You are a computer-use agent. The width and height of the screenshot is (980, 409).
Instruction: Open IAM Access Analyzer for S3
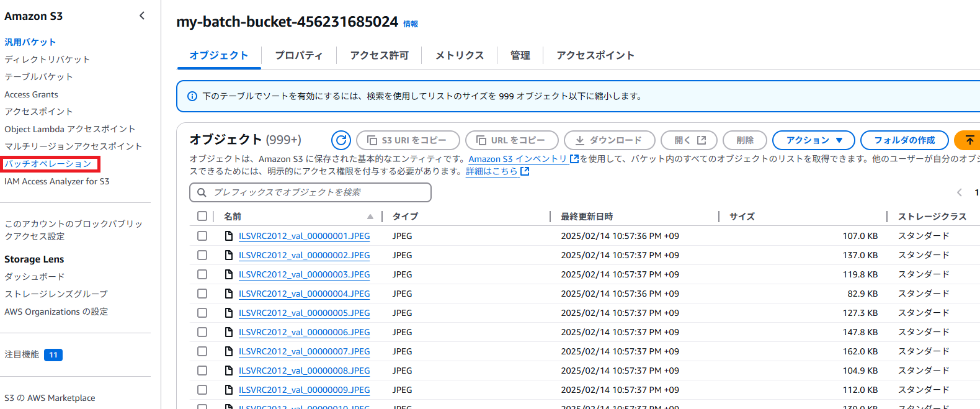point(56,181)
